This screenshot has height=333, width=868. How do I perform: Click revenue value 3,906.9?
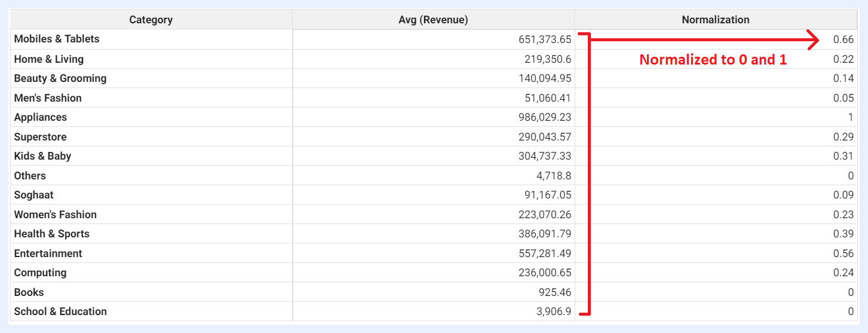point(553,312)
